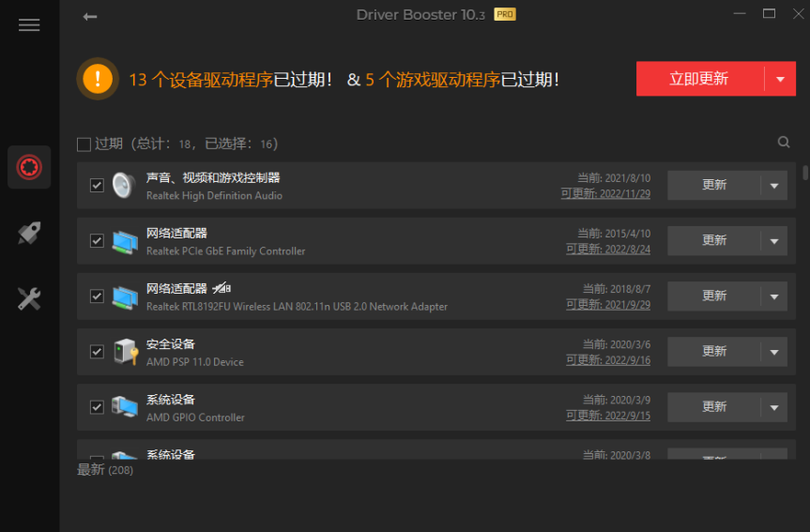This screenshot has width=810, height=532.
Task: Open dropdown beside Realtek PCIe GbE 更新
Action: [773, 241]
